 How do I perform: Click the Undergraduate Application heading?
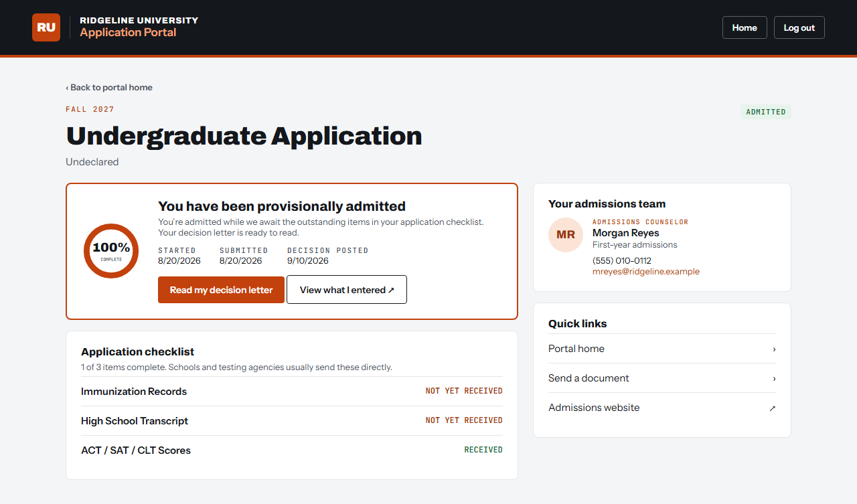coord(244,136)
